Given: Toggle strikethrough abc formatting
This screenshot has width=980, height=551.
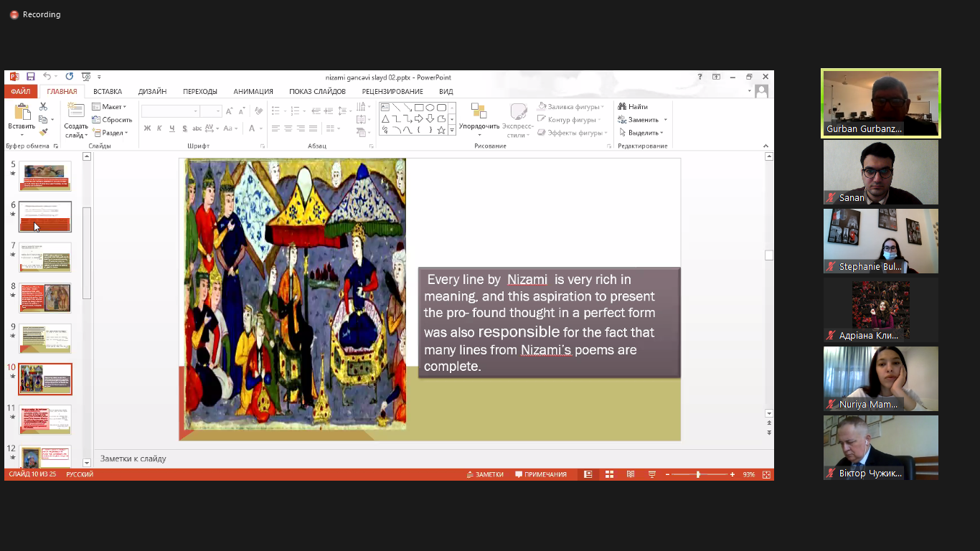Looking at the screenshot, I should (197, 128).
